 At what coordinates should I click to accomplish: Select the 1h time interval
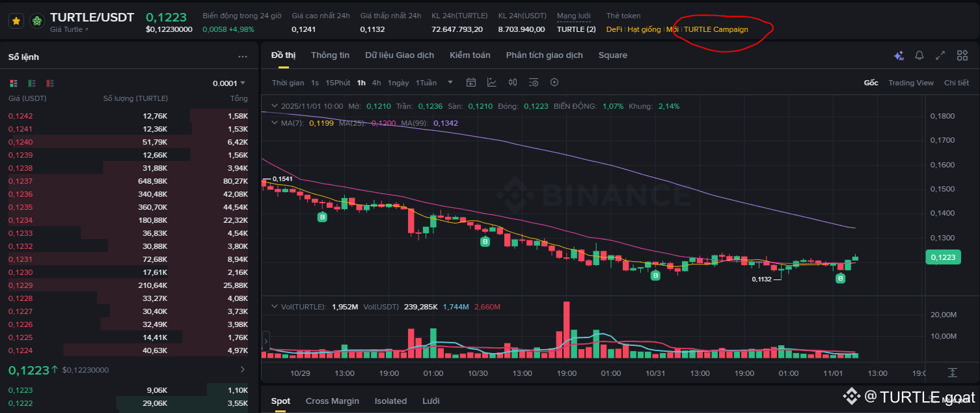(361, 83)
